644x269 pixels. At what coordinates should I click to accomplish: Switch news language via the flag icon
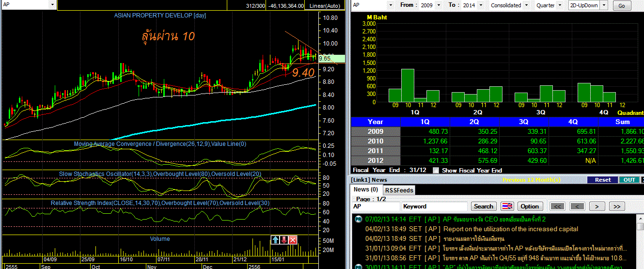pos(507,206)
